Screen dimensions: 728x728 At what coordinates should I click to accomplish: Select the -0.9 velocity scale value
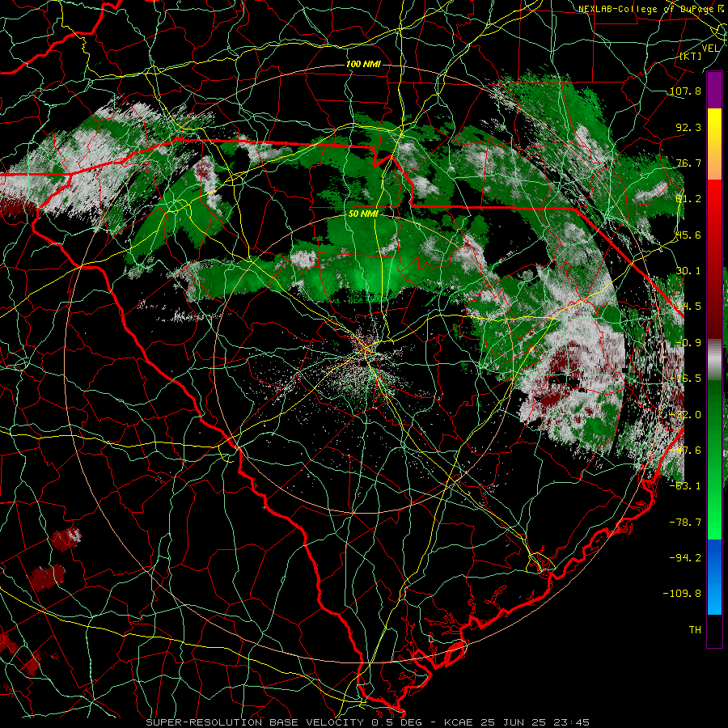[688, 342]
